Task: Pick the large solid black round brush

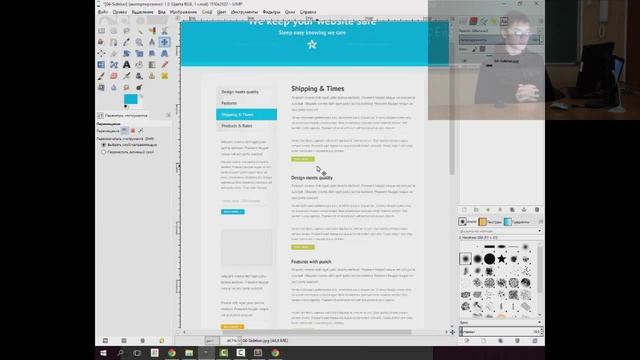Action: click(x=489, y=258)
